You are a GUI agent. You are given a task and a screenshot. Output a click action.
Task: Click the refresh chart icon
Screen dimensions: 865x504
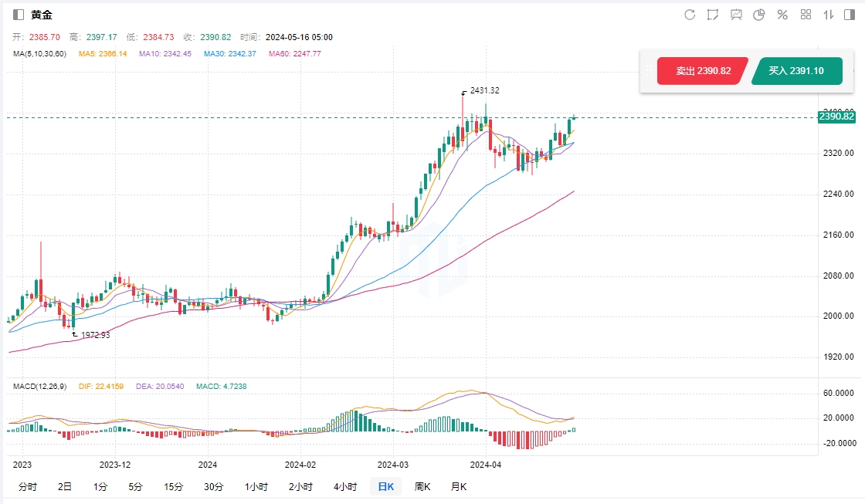click(690, 15)
